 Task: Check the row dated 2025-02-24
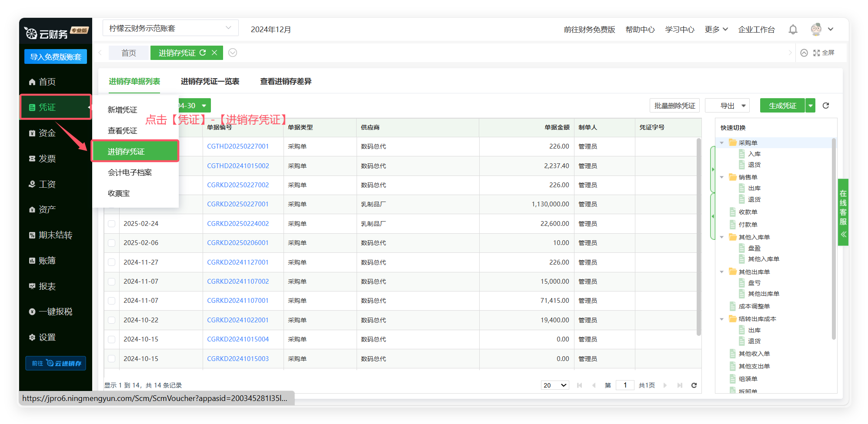pyautogui.click(x=112, y=224)
